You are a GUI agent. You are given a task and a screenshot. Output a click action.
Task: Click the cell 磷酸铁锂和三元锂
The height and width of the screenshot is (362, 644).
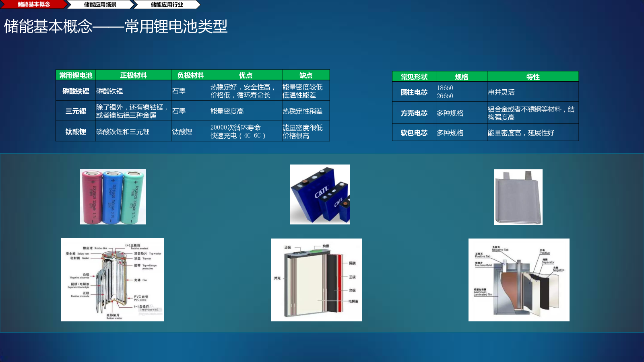134,132
